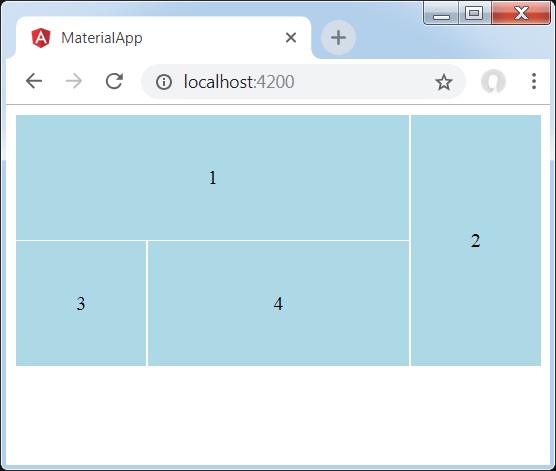Open a new tab with plus button

click(338, 38)
